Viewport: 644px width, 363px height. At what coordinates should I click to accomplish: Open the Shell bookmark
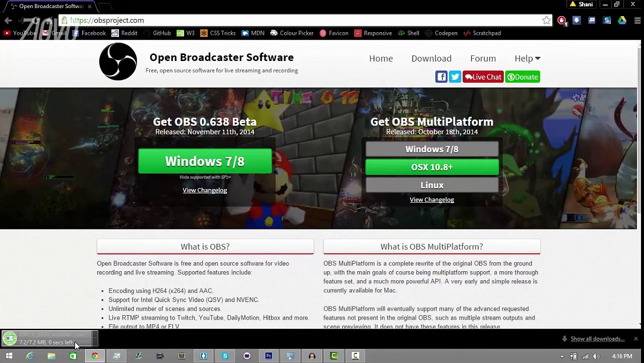409,33
